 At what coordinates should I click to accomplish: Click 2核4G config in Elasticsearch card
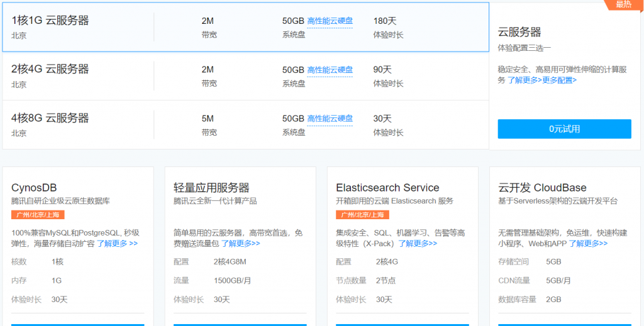click(x=387, y=262)
